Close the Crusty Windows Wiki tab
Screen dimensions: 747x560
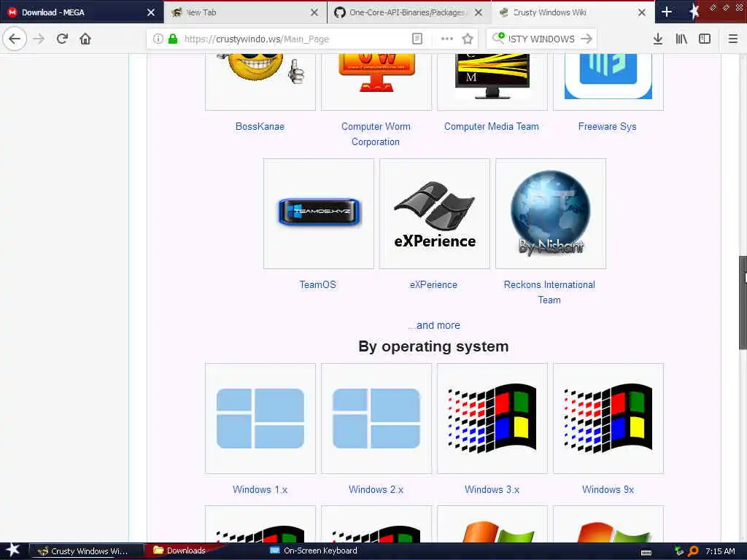[x=642, y=12]
